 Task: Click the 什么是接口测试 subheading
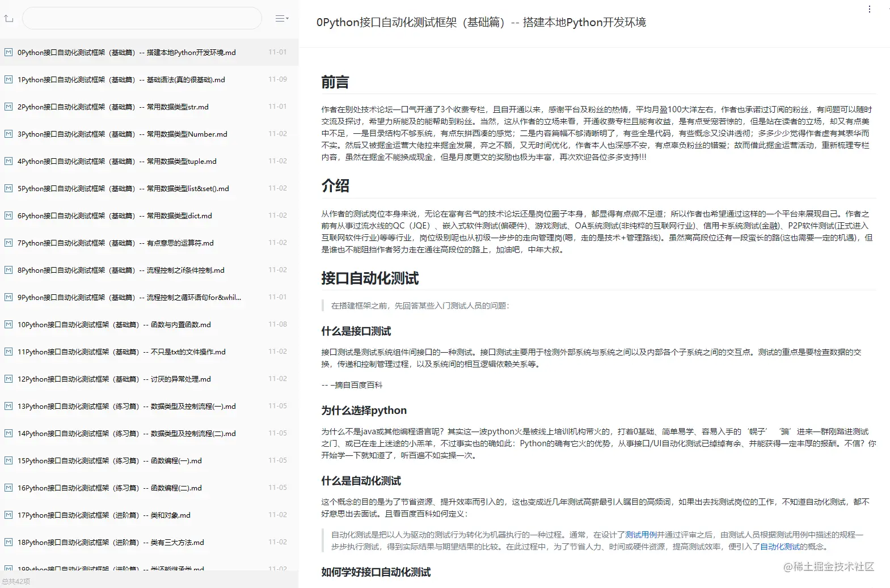click(x=356, y=331)
